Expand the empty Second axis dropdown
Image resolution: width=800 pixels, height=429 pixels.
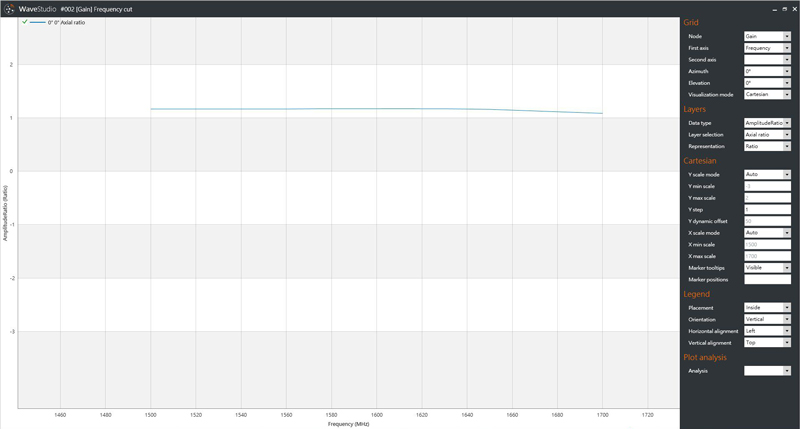click(x=767, y=60)
